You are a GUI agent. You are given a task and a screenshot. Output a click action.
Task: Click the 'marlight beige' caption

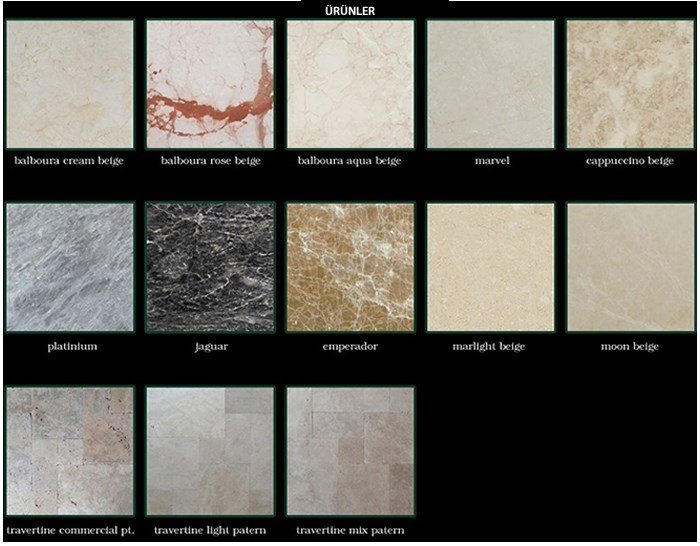(x=489, y=346)
